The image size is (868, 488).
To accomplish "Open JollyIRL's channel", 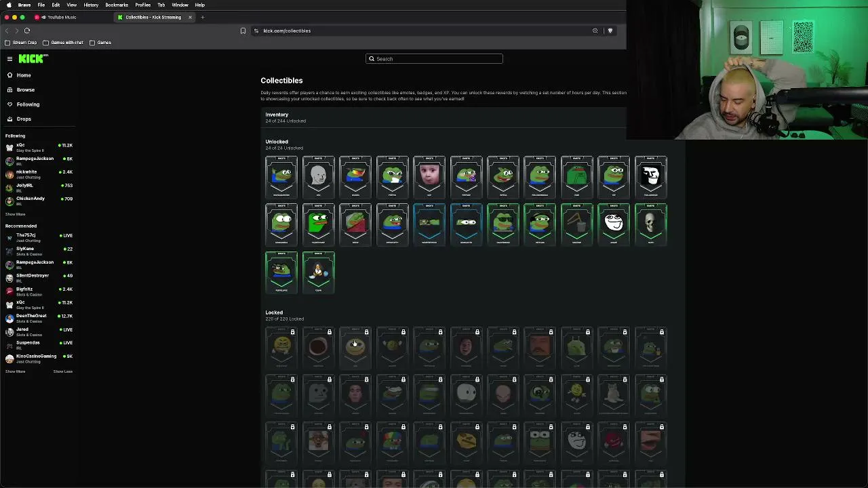I will [39, 187].
